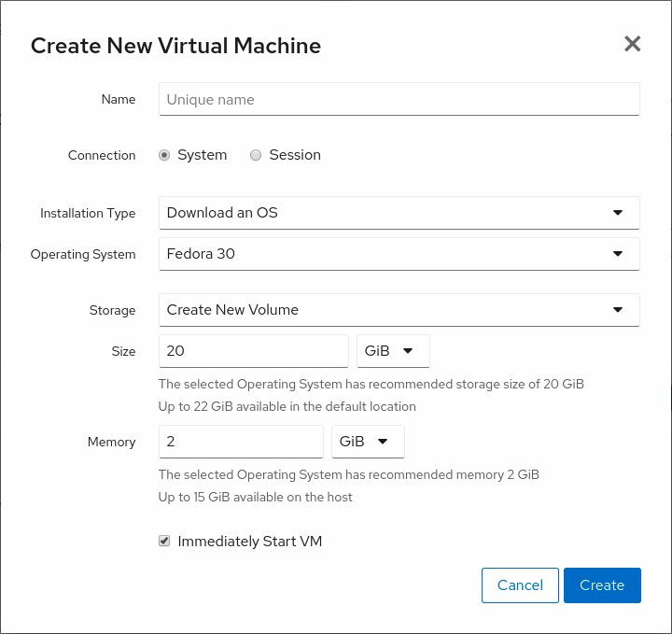Click the Memory unit caret icon
This screenshot has height=634, width=672.
point(383,442)
